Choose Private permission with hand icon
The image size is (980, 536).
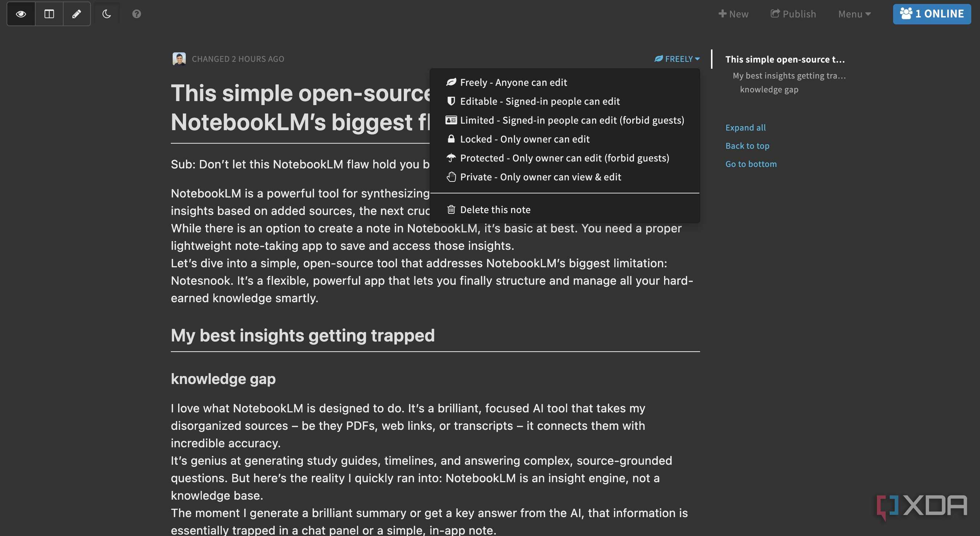tap(540, 177)
